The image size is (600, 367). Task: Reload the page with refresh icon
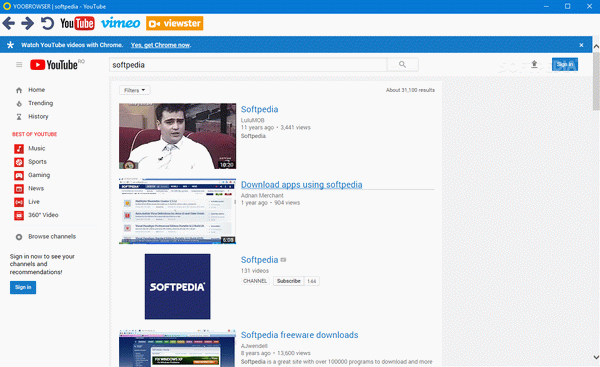pyautogui.click(x=47, y=23)
